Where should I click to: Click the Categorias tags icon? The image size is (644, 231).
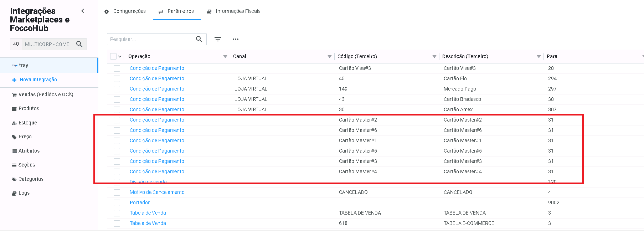pos(14,179)
